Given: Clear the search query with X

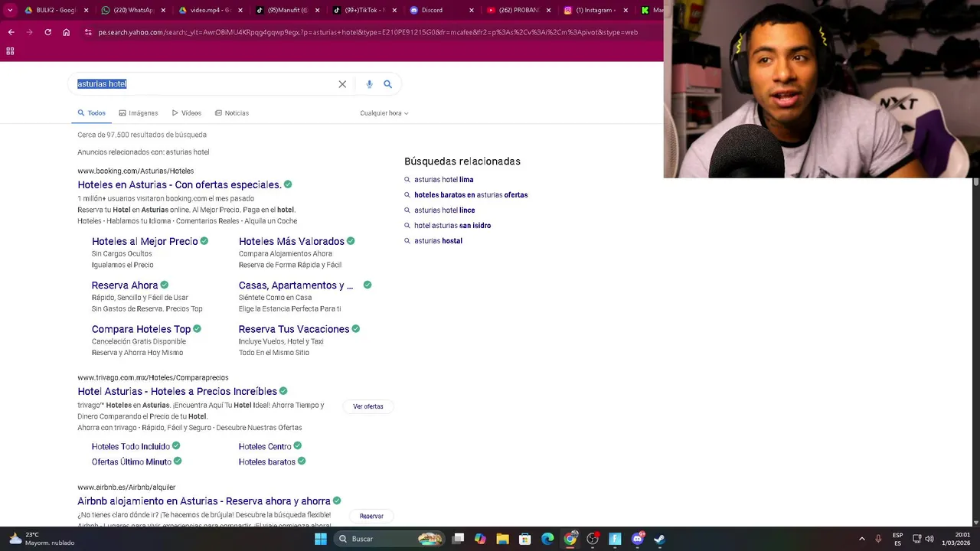Looking at the screenshot, I should [x=342, y=84].
